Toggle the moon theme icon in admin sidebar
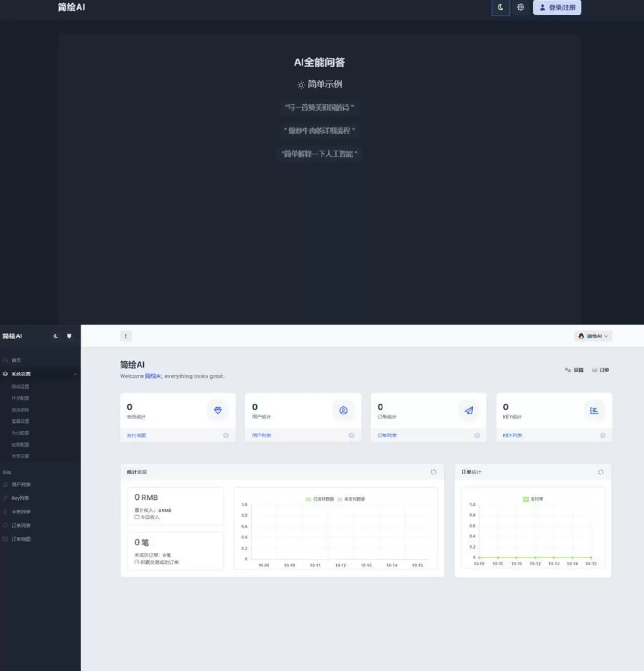 [56, 336]
